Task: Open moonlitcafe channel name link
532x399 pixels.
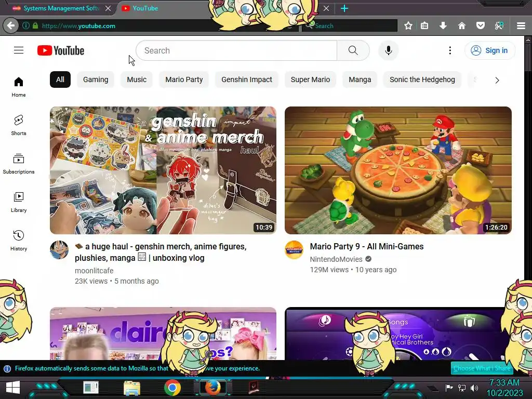Action: pyautogui.click(x=94, y=270)
